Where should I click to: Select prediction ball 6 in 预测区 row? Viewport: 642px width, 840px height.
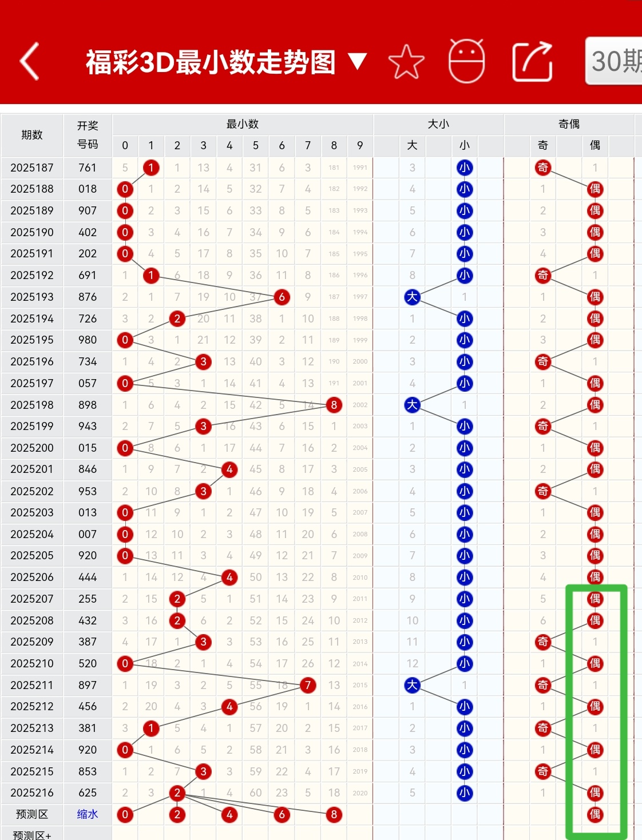(282, 814)
